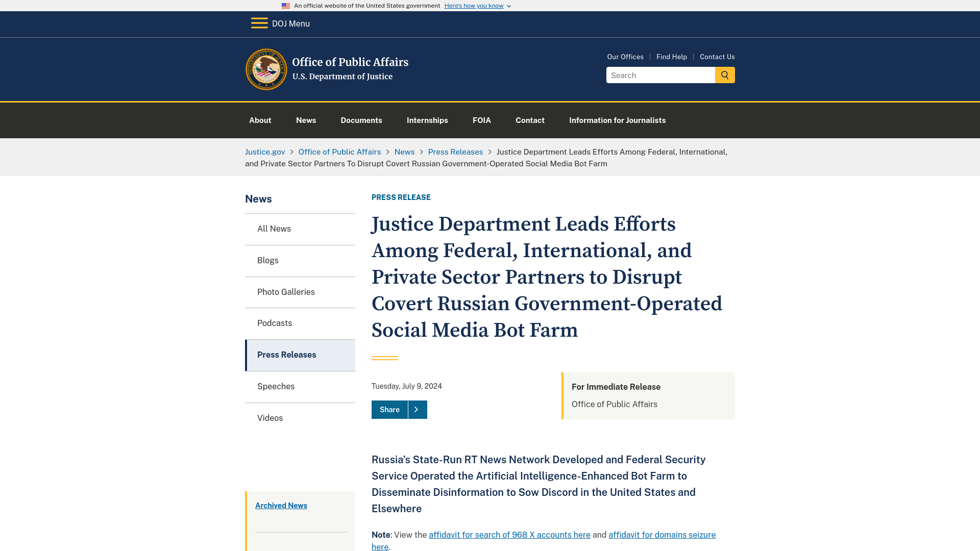
Task: Expand the About navigation menu
Action: click(x=260, y=120)
